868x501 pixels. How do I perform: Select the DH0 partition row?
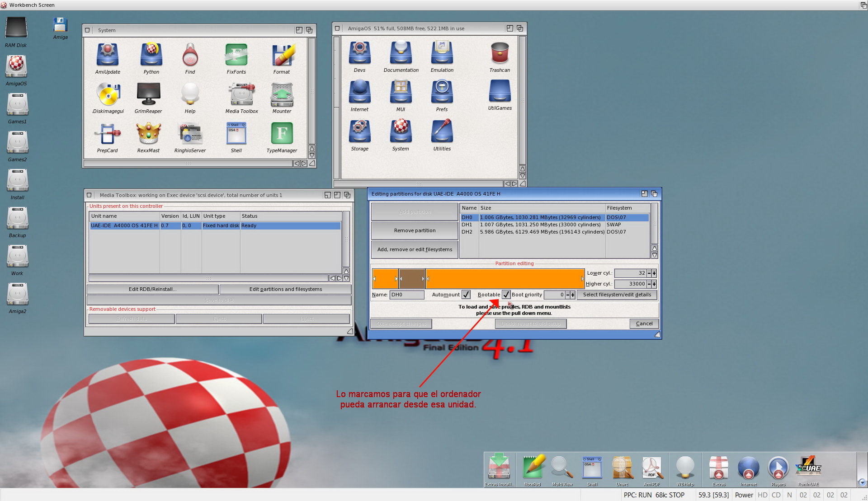click(x=555, y=217)
